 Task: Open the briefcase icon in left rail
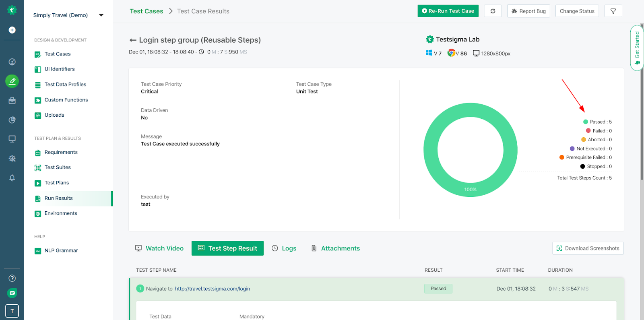point(12,100)
